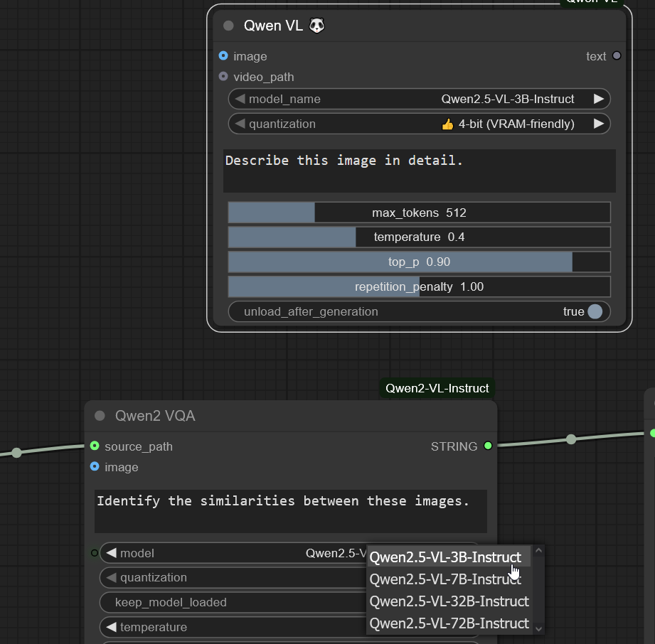Click the left arrow of Qwen2 VQA model field
Screen dimensions: 655x644
point(111,553)
